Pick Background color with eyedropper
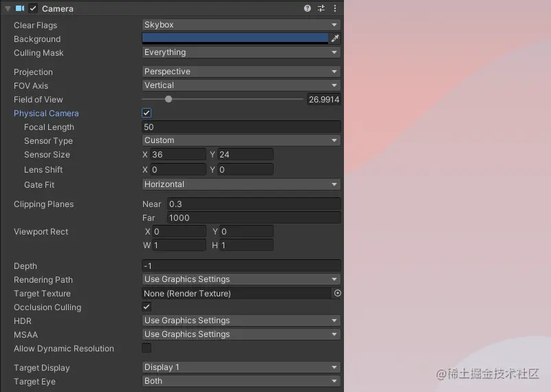This screenshot has height=392, width=551. [x=335, y=39]
